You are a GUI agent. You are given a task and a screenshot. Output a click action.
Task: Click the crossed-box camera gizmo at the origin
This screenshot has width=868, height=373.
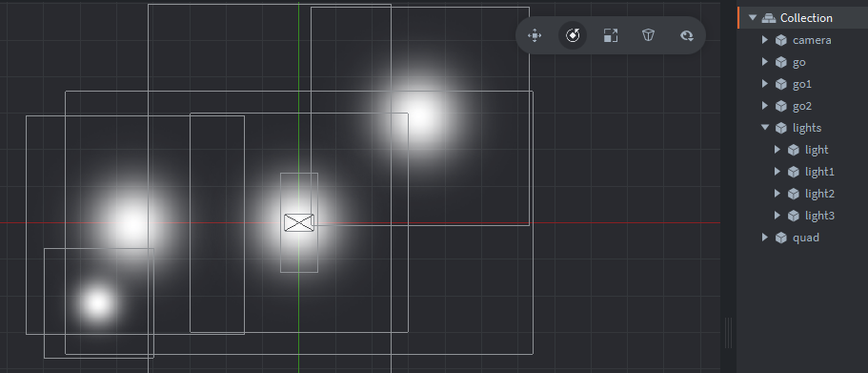(299, 223)
